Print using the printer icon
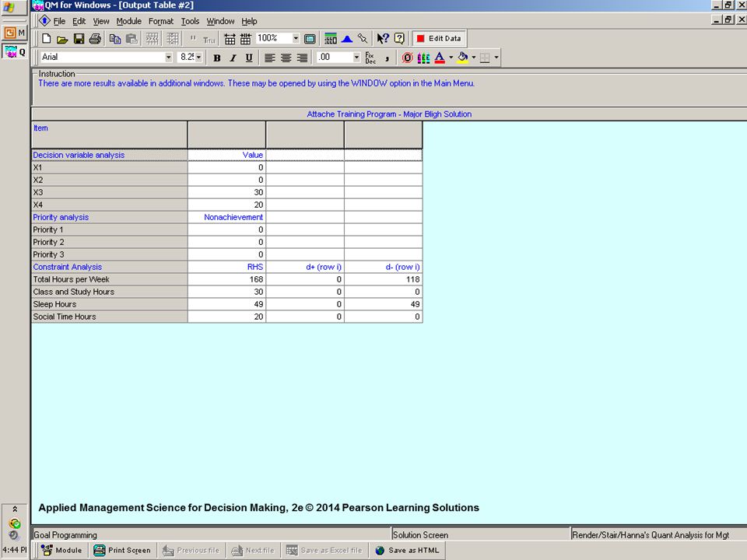Viewport: 747px width, 560px height. pyautogui.click(x=95, y=39)
